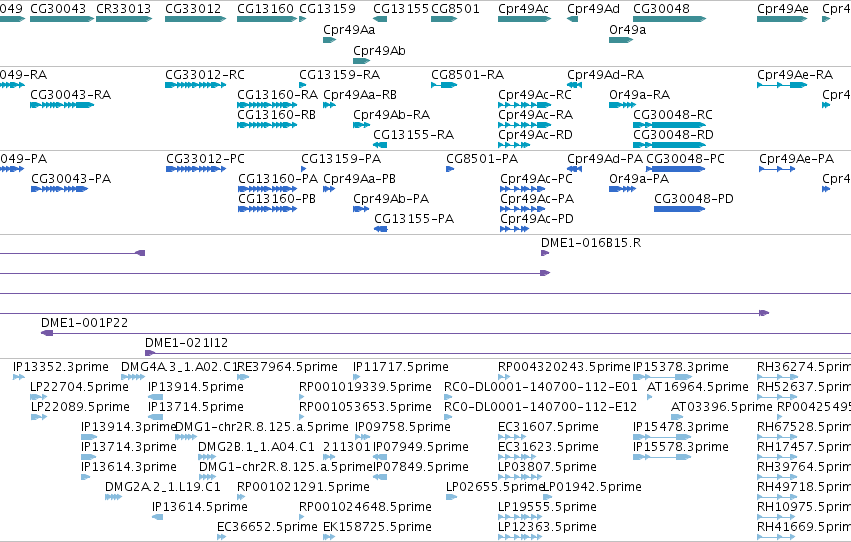Select the IP13914.5prime EST feature

point(156,397)
